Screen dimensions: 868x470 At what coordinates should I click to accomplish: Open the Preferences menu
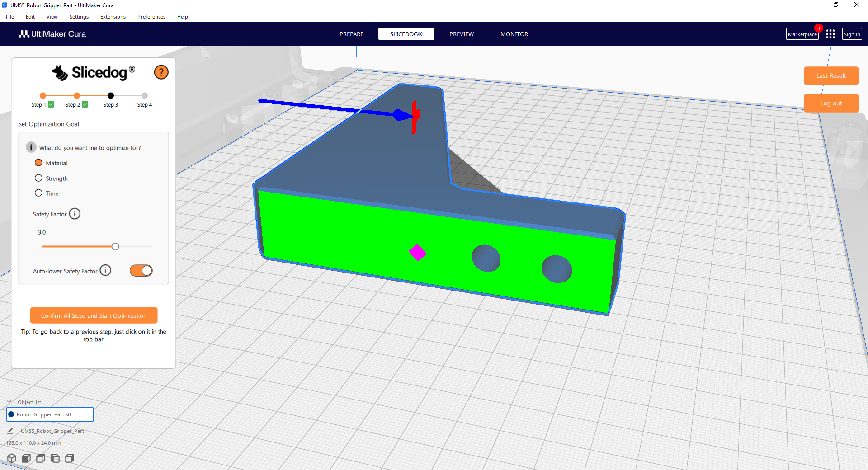[151, 17]
